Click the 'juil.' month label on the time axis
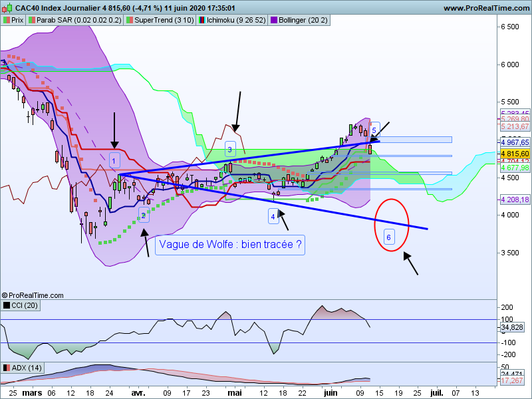The height and width of the screenshot is (399, 532). point(437,393)
